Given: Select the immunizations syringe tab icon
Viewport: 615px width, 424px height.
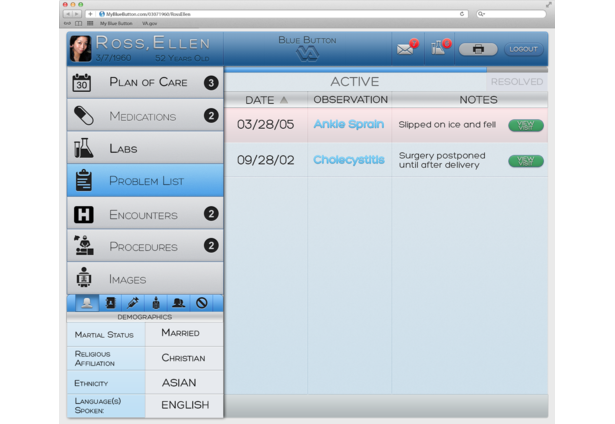Looking at the screenshot, I should tap(133, 303).
